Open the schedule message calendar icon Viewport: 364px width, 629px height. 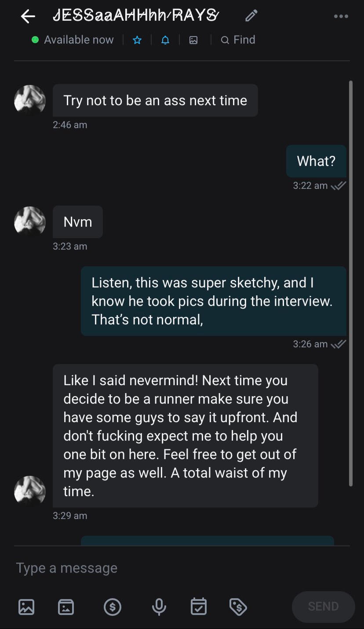click(199, 607)
